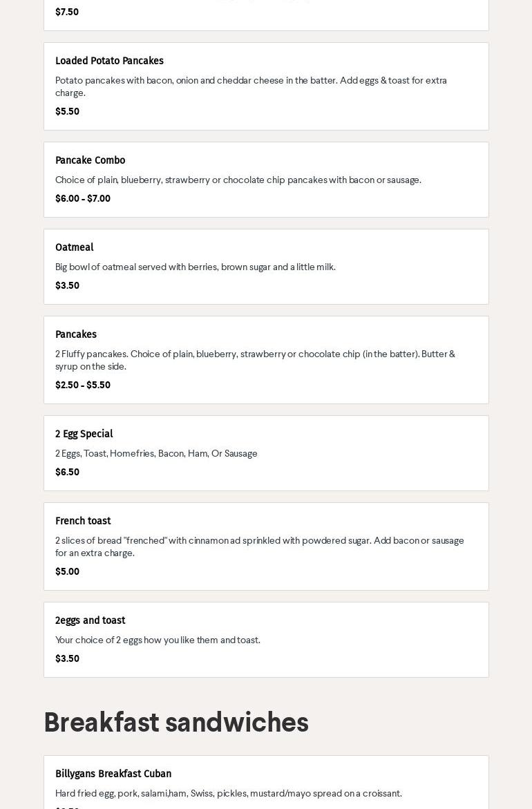Viewport: 532px width, 809px height.
Task: Click the $7.50 price at top
Action: [x=67, y=12]
